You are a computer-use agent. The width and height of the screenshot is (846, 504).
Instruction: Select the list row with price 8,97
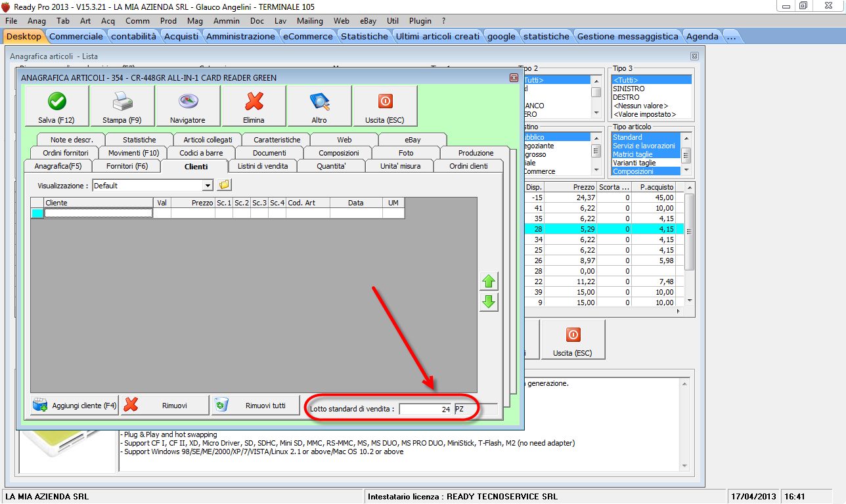click(x=604, y=261)
